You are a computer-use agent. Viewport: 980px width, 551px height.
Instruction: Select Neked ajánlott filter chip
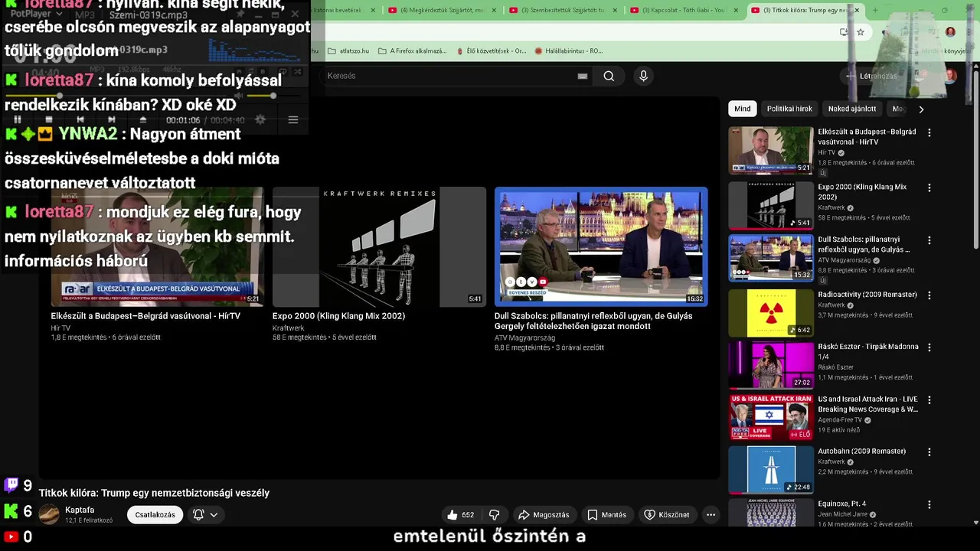pyautogui.click(x=852, y=109)
